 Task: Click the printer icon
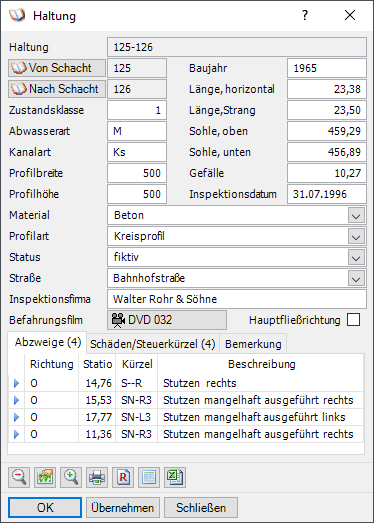tap(97, 477)
